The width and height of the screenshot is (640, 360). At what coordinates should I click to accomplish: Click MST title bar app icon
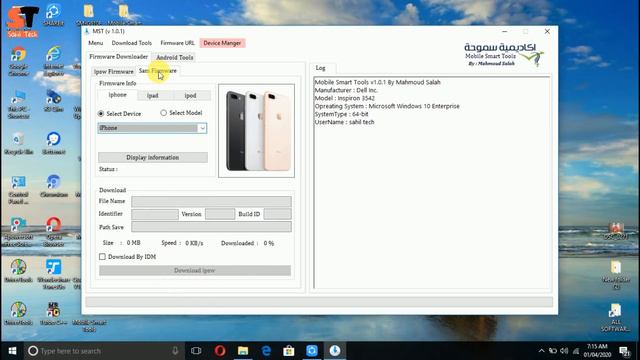click(87, 31)
